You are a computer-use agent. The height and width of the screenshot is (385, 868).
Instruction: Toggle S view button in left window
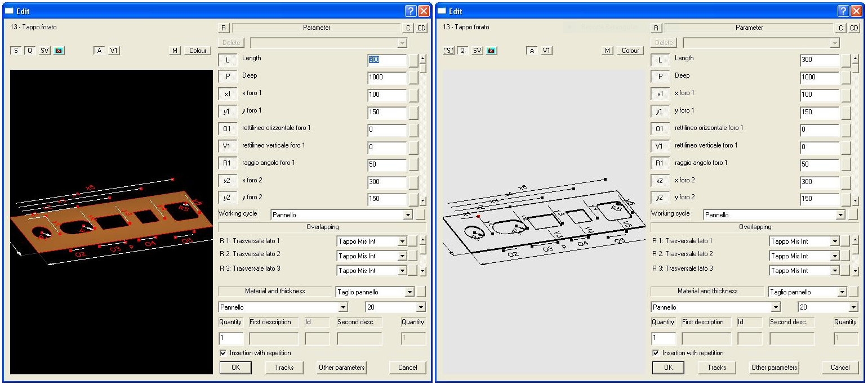click(x=16, y=51)
